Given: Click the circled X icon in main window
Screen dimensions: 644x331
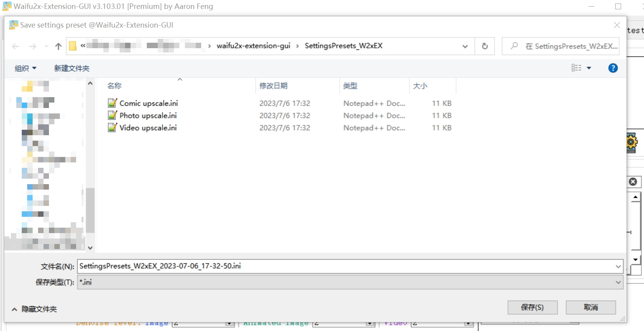Looking at the screenshot, I should click(633, 182).
